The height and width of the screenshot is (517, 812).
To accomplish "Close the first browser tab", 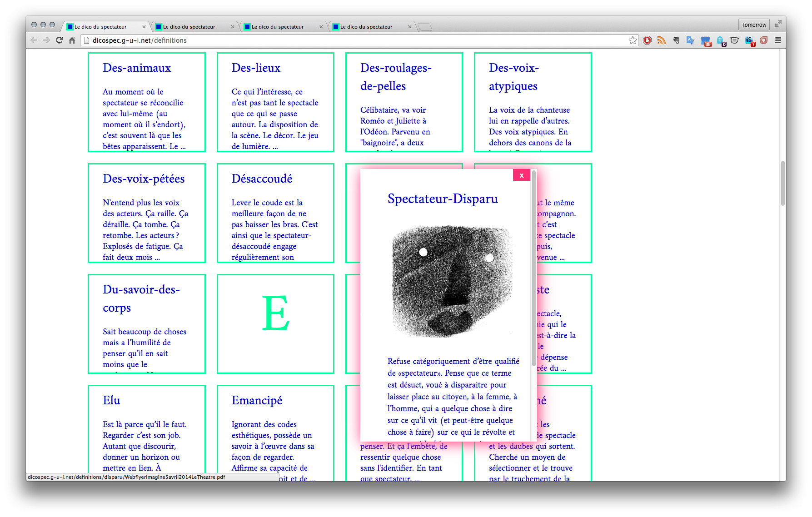I will [144, 27].
